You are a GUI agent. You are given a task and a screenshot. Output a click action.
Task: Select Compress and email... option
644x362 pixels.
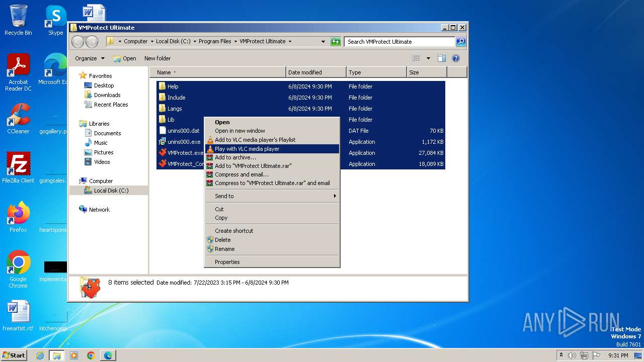coord(272,174)
